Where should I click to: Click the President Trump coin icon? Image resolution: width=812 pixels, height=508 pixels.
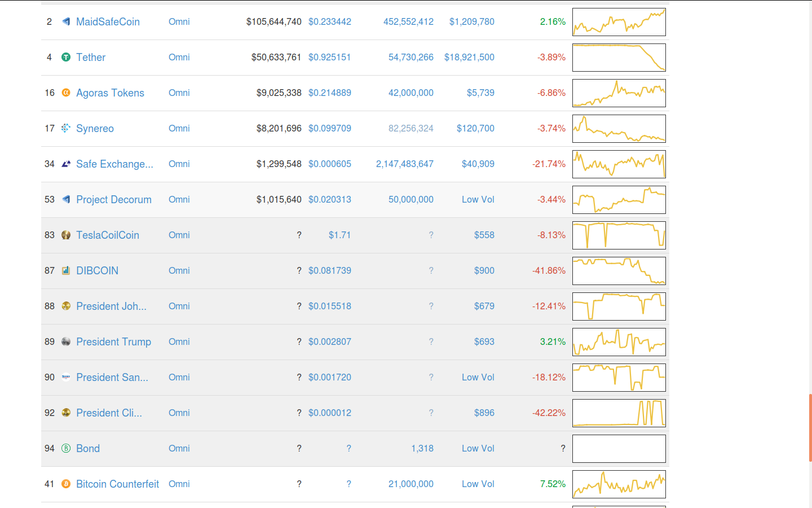pos(66,341)
